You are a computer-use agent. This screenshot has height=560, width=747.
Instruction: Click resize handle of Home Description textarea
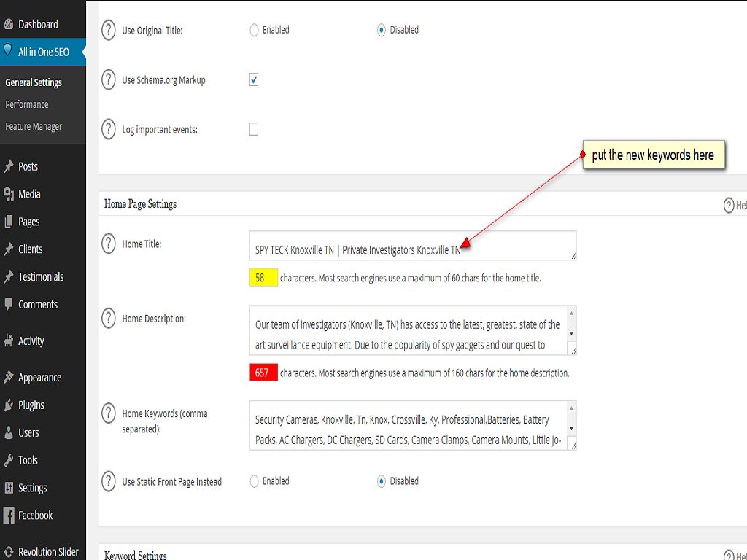tap(573, 351)
